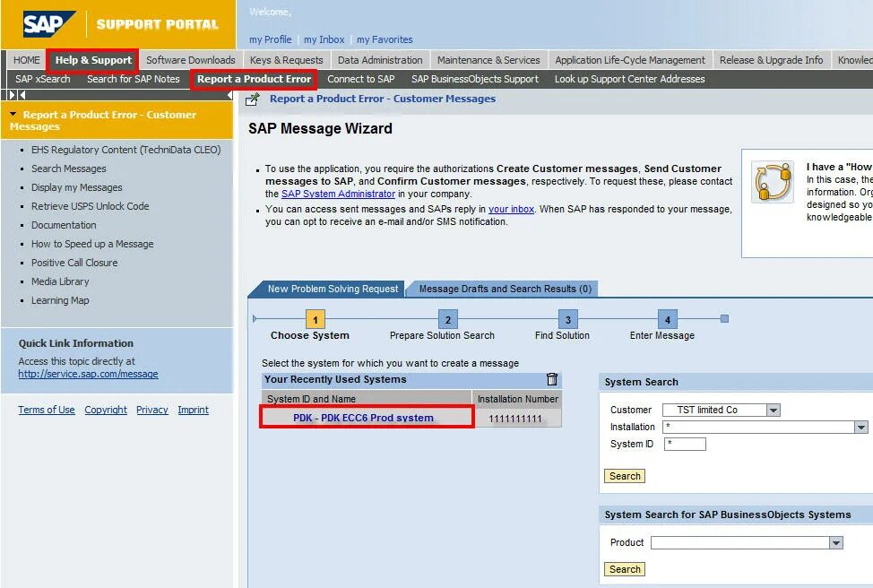The width and height of the screenshot is (873, 588).
Task: Open Retrieve USPS Unlock Code item
Action: [91, 206]
